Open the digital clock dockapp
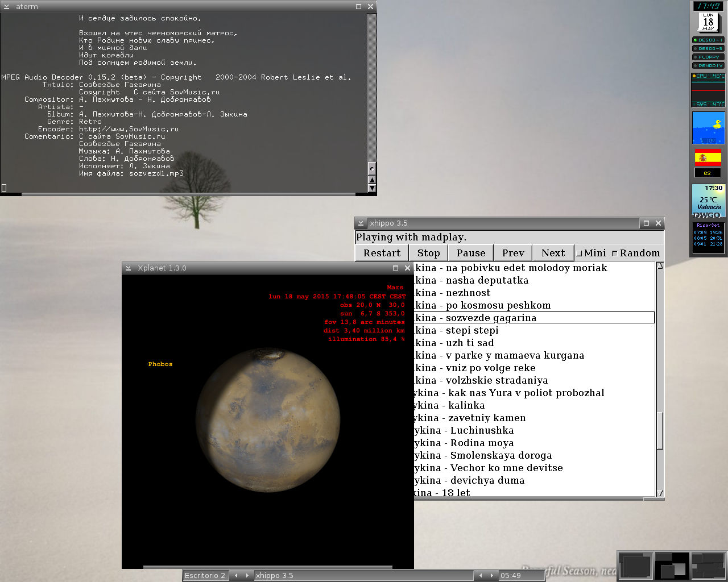Image resolution: width=728 pixels, height=582 pixels. pos(708,6)
